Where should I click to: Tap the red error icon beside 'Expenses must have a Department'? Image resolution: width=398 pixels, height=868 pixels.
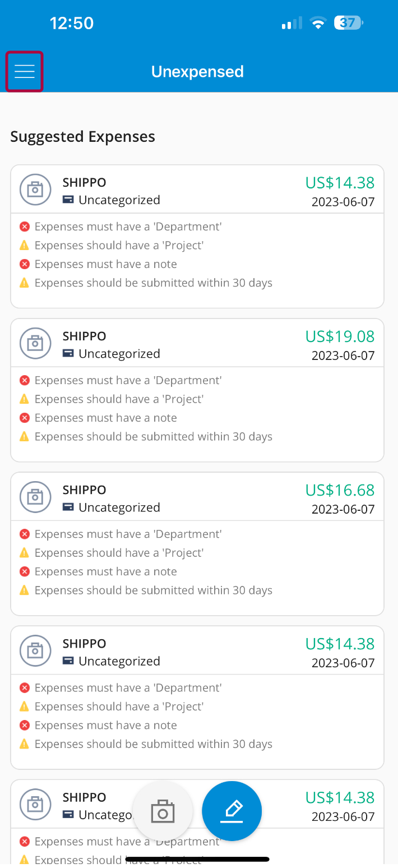24,226
